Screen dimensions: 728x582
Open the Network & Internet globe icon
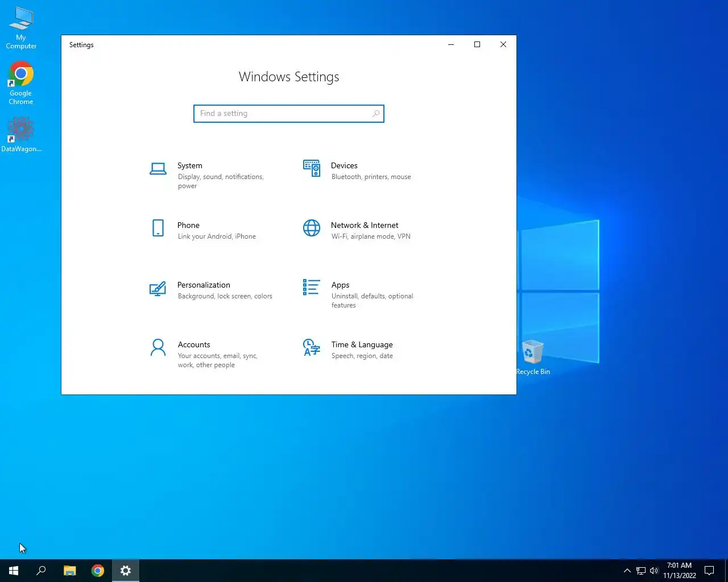(312, 228)
